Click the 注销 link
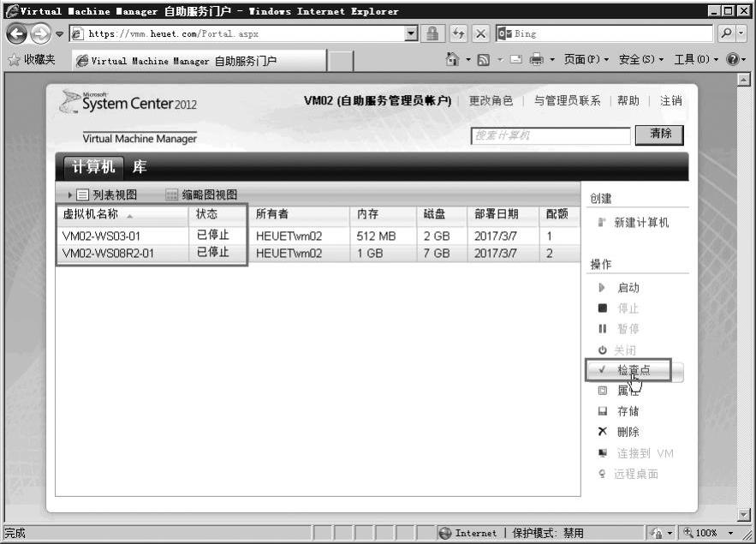The width and height of the screenshot is (756, 544). [670, 100]
